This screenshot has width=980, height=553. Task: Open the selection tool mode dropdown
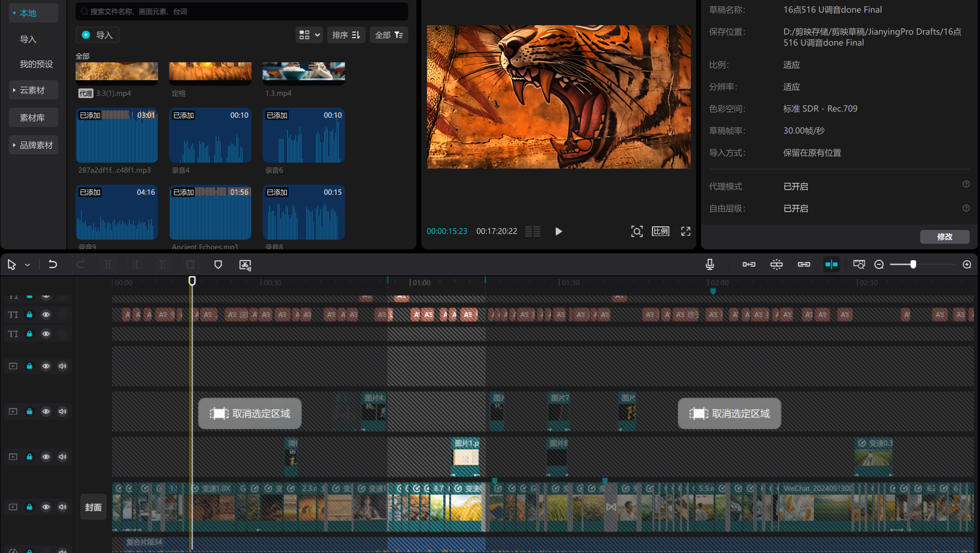coord(27,265)
